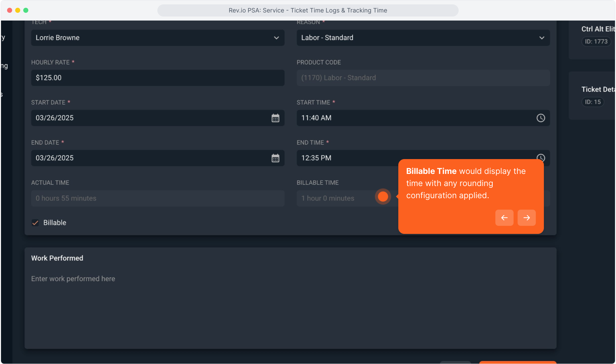The height and width of the screenshot is (364, 616).
Task: Click the Hourly Rate field $125.00
Action: click(x=157, y=78)
